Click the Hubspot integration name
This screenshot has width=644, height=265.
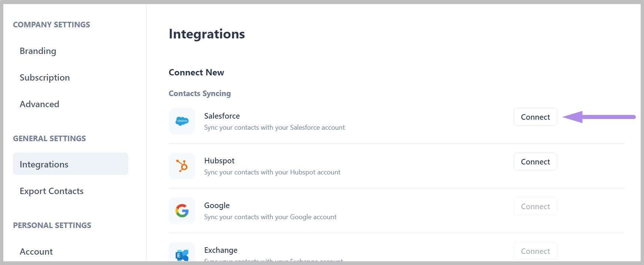pos(219,161)
